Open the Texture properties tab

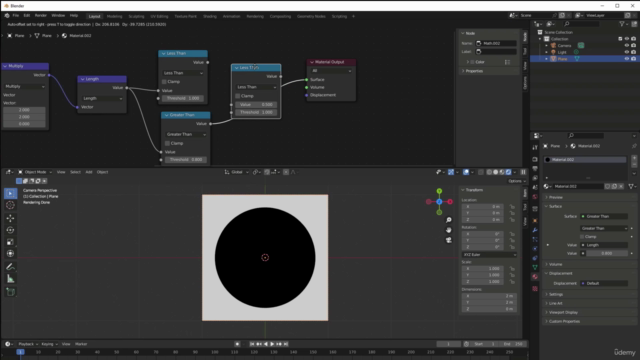pyautogui.click(x=535, y=289)
